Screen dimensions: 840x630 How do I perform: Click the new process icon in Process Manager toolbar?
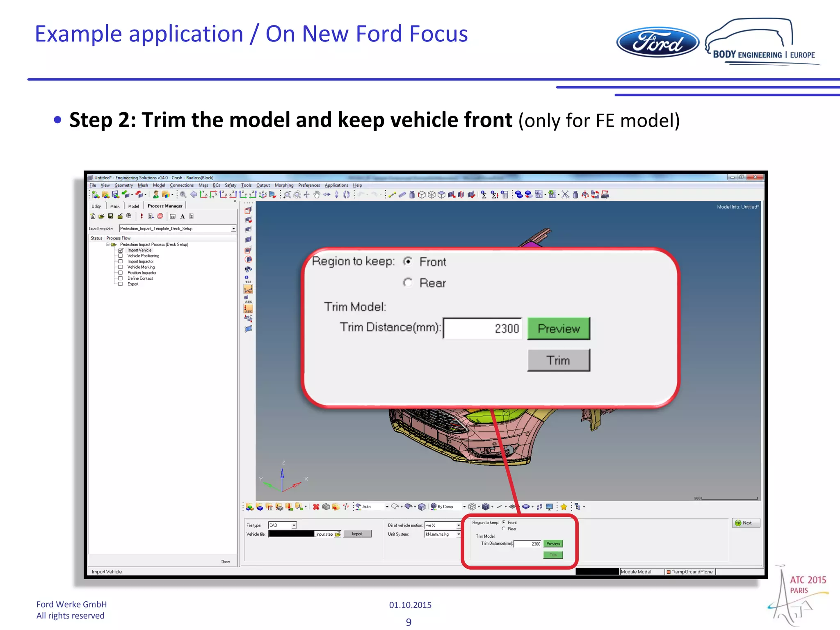click(x=93, y=216)
